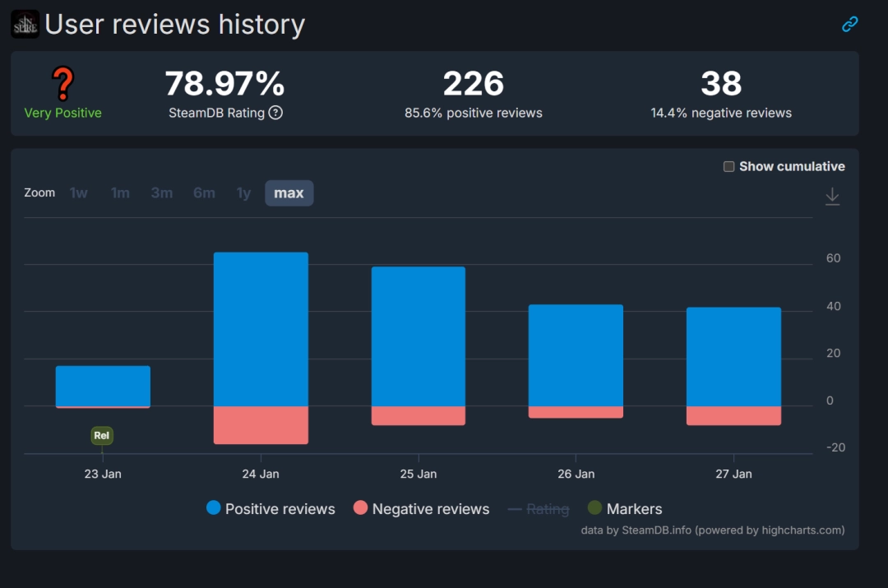Select the 1w zoom range

(79, 192)
